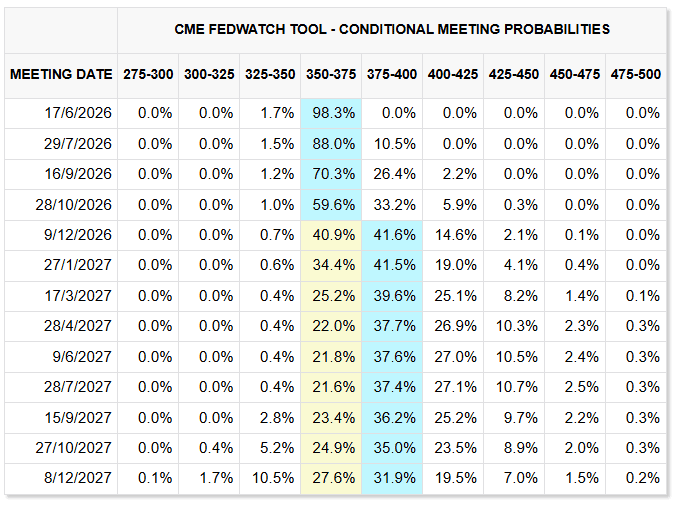Screen dimensions: 674x506
Task: Click the 70.3% probability cell
Action: coord(331,174)
